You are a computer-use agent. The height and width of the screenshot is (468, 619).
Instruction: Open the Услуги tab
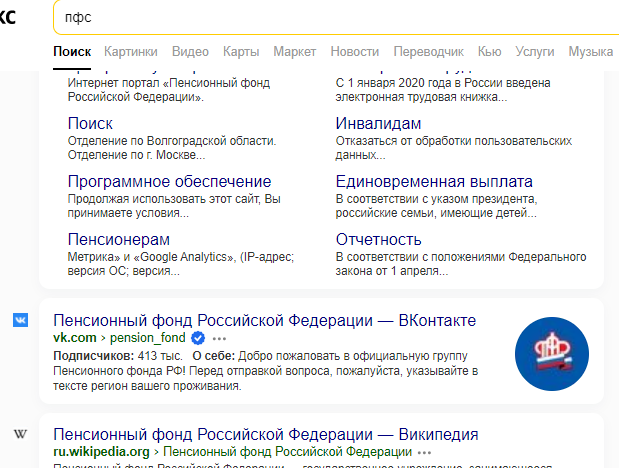pyautogui.click(x=535, y=52)
